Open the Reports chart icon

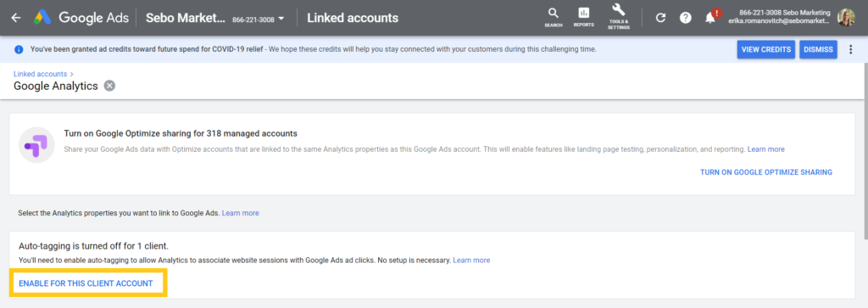tap(583, 17)
